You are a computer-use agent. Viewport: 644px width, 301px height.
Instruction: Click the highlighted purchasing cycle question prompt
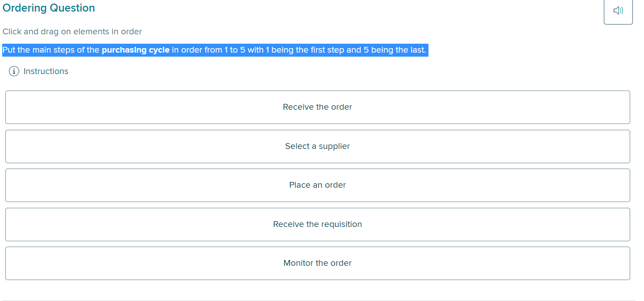pos(216,50)
